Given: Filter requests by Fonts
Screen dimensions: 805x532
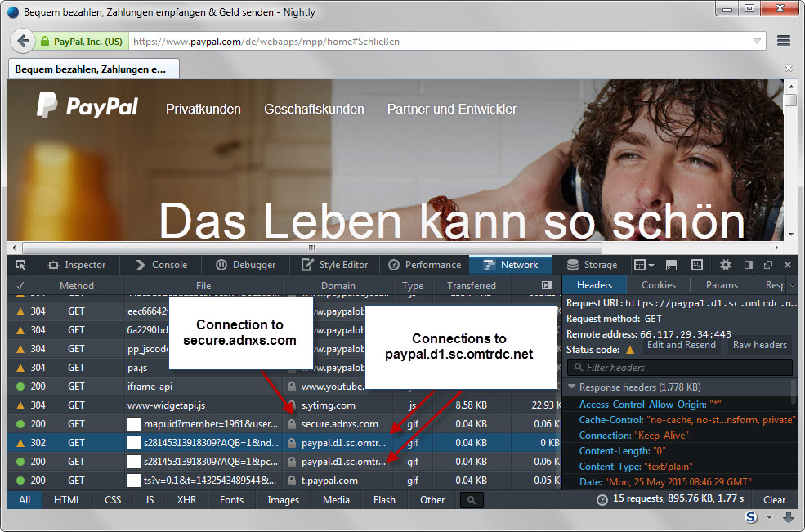Looking at the screenshot, I should (x=231, y=499).
